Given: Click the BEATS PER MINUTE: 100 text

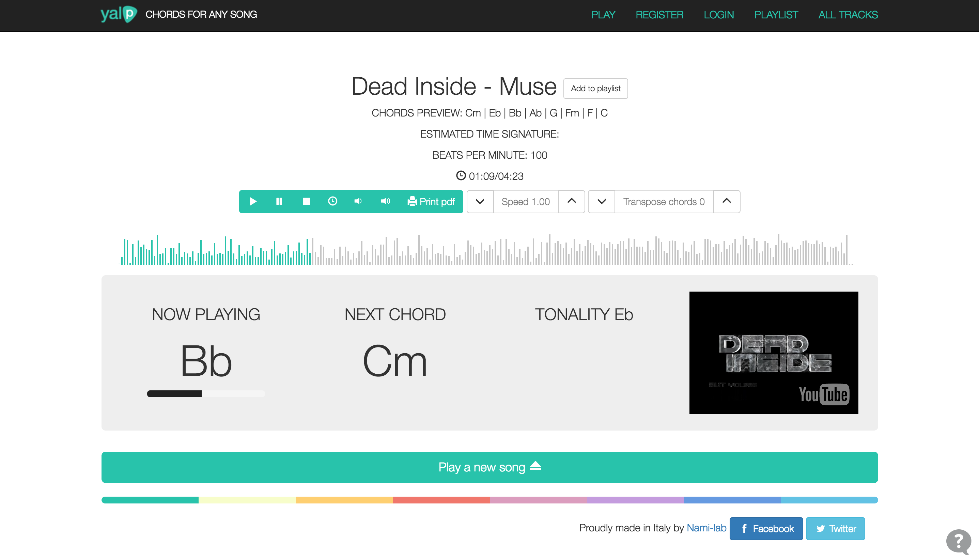Looking at the screenshot, I should [x=489, y=155].
